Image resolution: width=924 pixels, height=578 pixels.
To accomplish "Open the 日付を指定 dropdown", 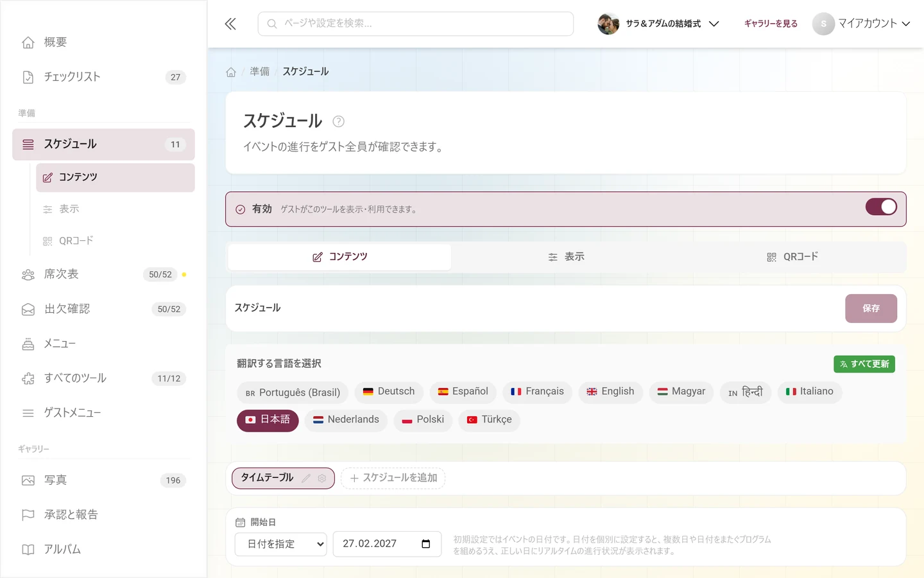I will 280,544.
